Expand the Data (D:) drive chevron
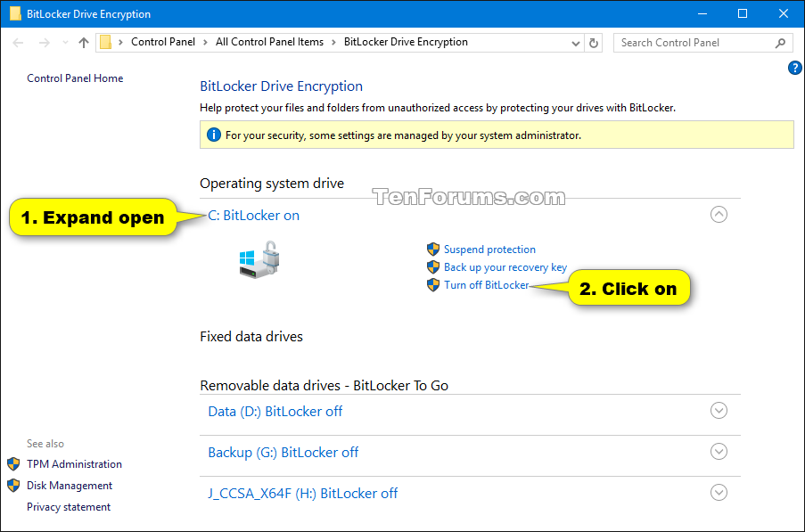The height and width of the screenshot is (532, 805). point(719,411)
